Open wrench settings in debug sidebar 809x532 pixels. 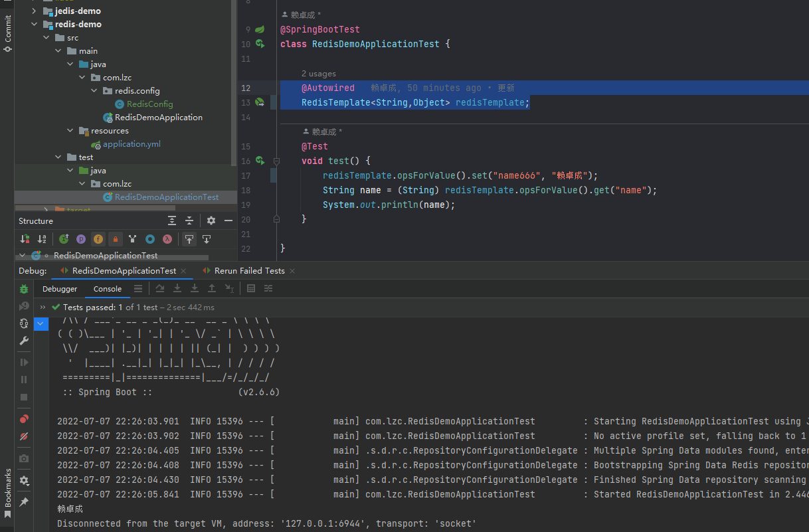point(24,341)
